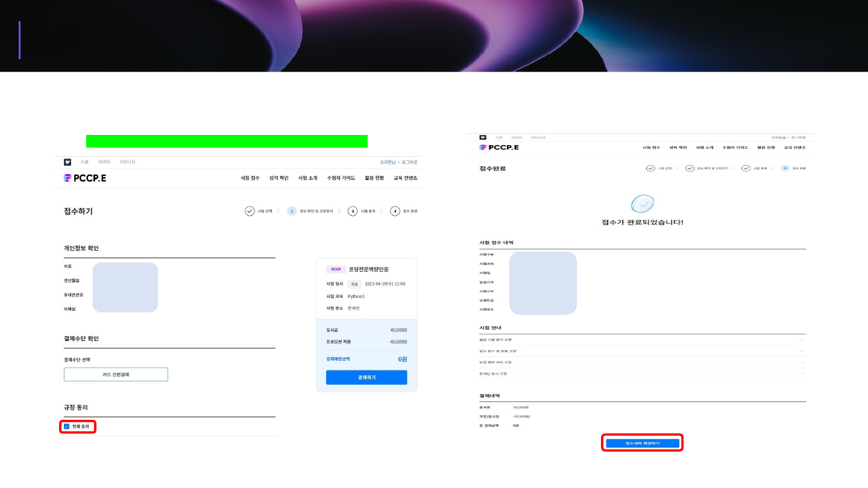Click the step 1 checkmark circle beside 접수하기
Image resolution: width=868 pixels, height=488 pixels.
coord(250,211)
